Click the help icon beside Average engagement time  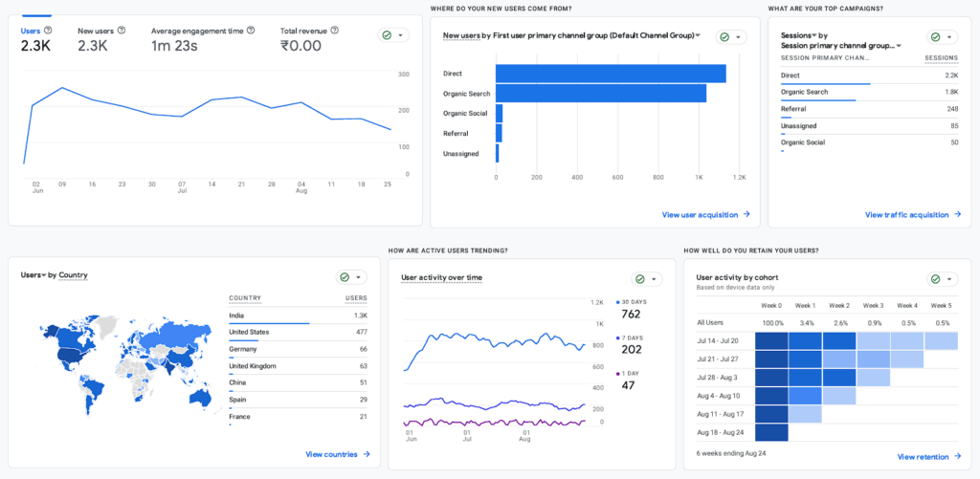click(x=251, y=30)
